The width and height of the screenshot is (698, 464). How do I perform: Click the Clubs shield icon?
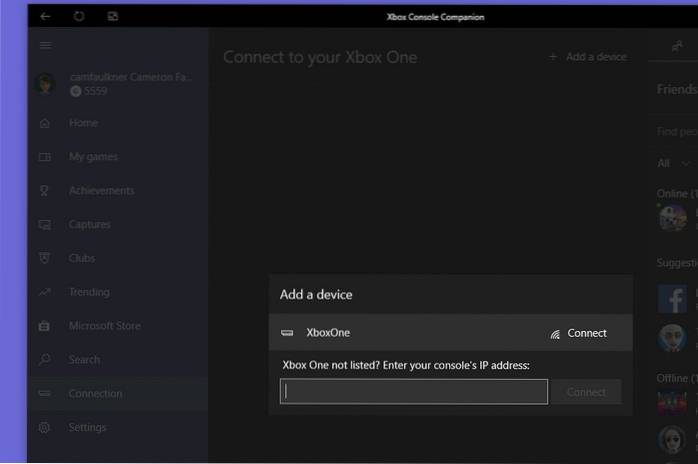click(x=45, y=258)
